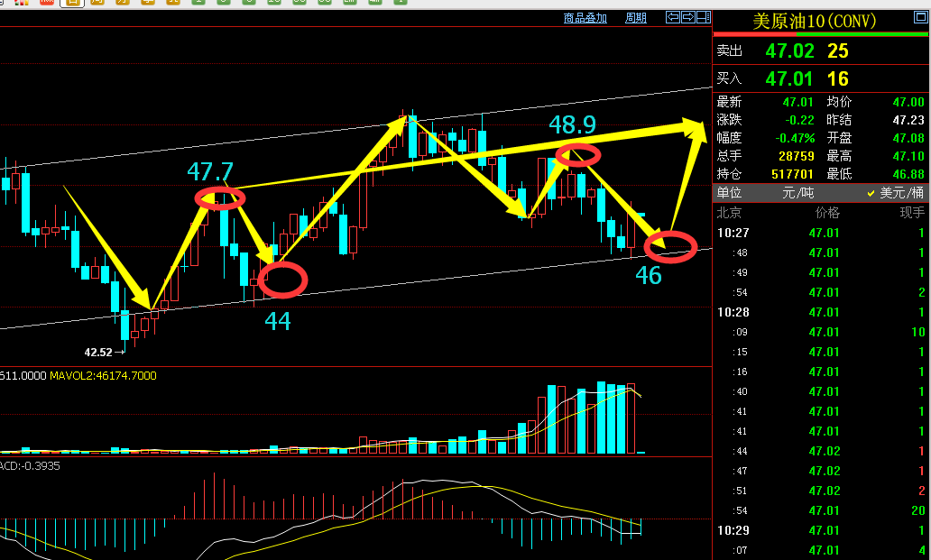931x560 pixels.
Task: Select the :44 tick row at 47.02
Action: (821, 452)
